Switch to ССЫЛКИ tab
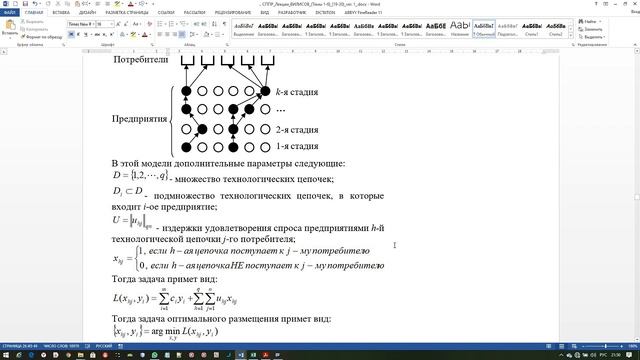The width and height of the screenshot is (640, 360). tap(166, 13)
